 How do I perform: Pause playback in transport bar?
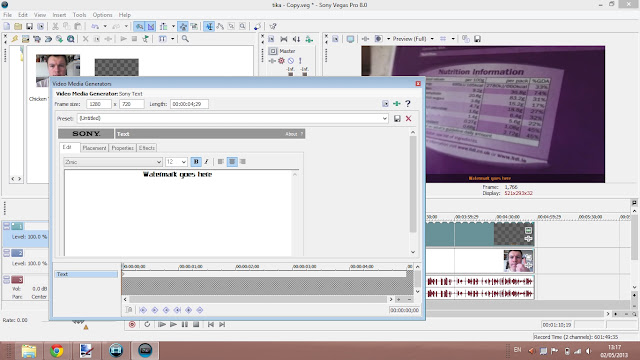[x=185, y=324]
